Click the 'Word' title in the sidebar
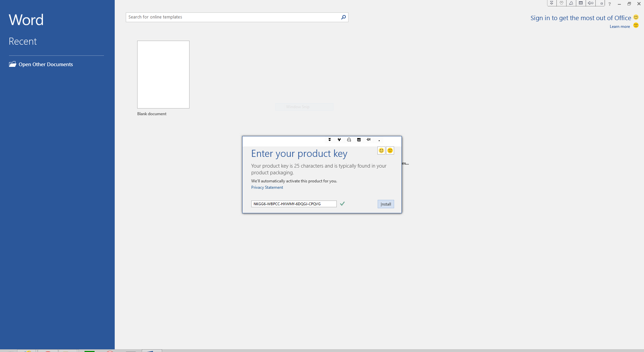The image size is (644, 352). (26, 20)
